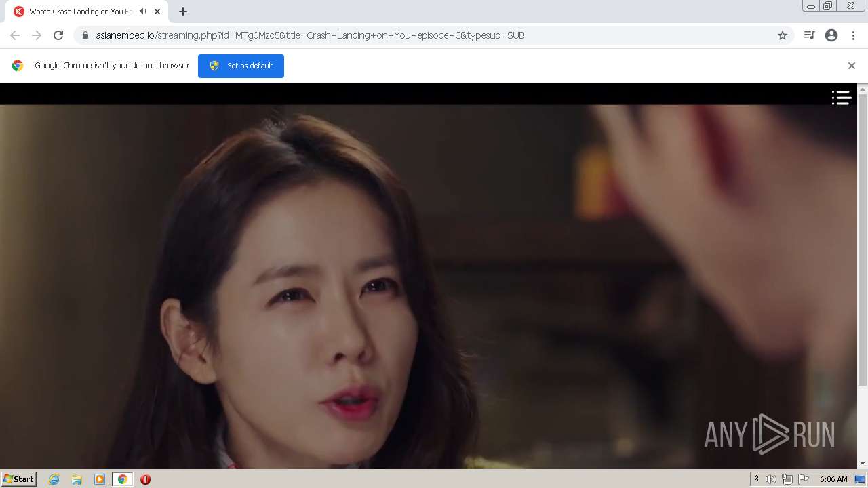
Task: Open Windows Media Player from taskbar
Action: tap(100, 479)
